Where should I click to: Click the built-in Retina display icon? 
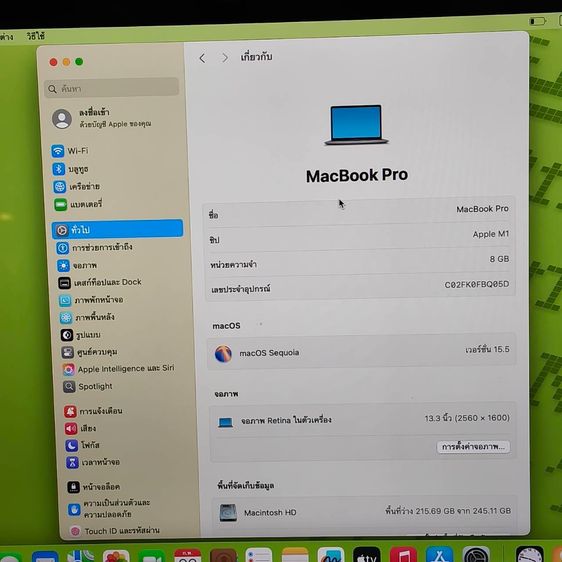click(x=226, y=423)
